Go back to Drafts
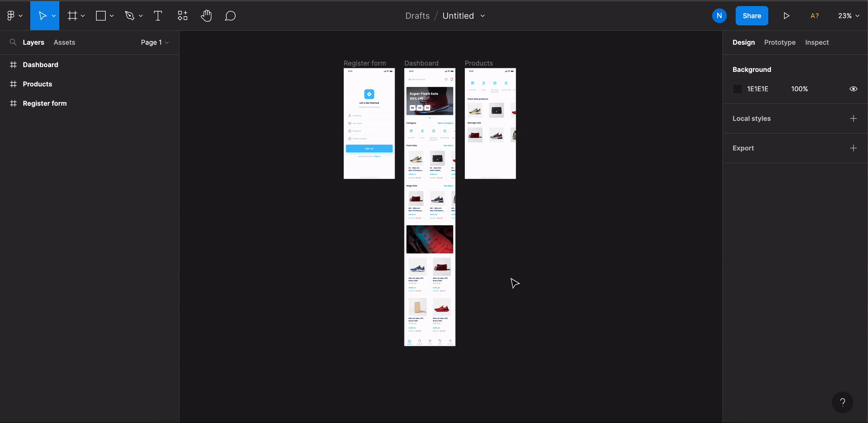The width and height of the screenshot is (868, 423). (417, 16)
